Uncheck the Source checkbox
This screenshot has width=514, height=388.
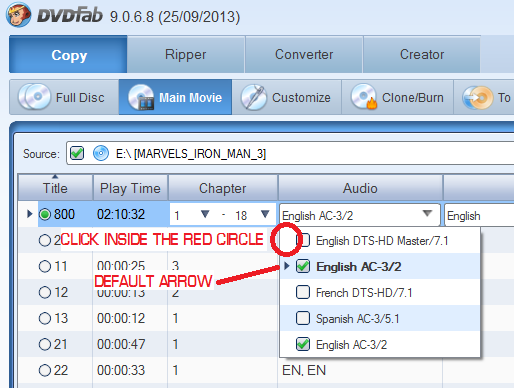pyautogui.click(x=77, y=153)
